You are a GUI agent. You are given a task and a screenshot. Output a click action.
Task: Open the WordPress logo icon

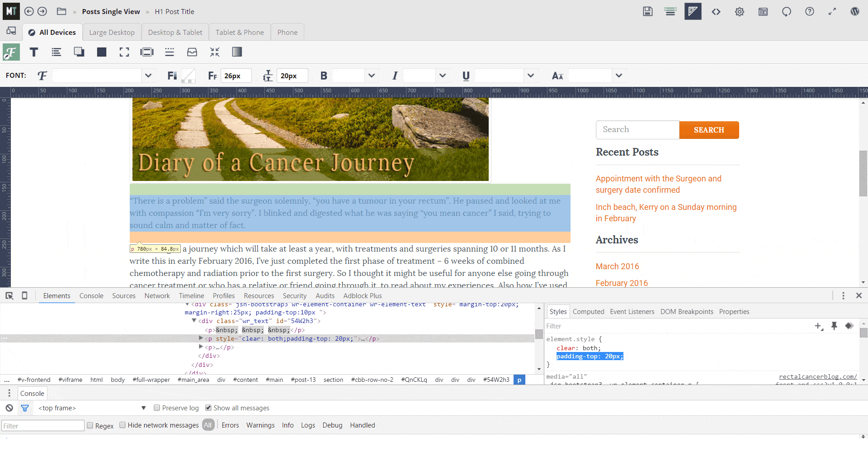[x=854, y=12]
